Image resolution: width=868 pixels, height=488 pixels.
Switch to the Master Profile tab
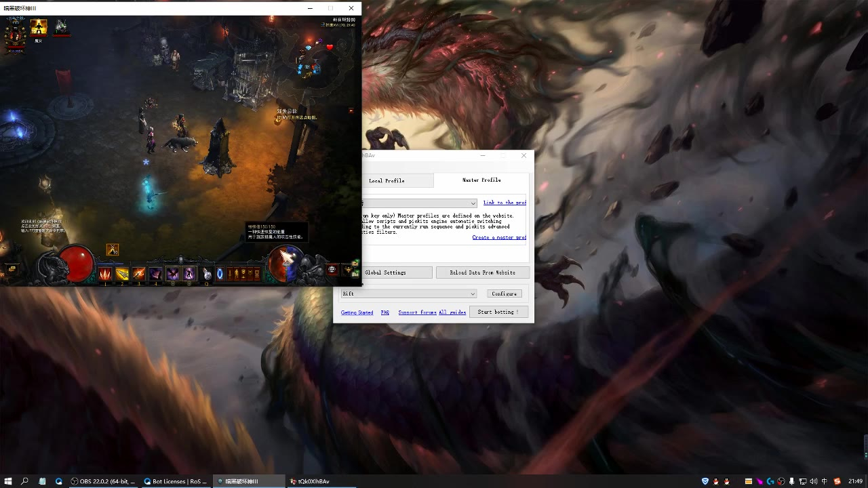(481, 180)
